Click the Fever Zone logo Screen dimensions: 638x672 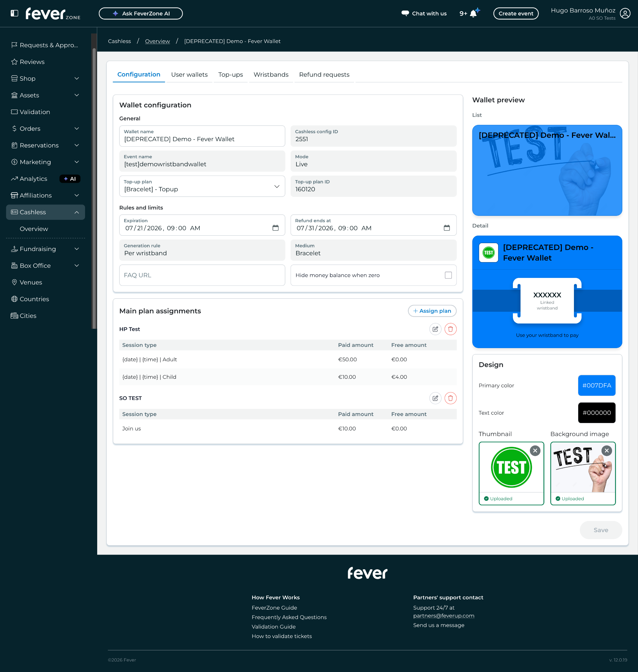53,13
